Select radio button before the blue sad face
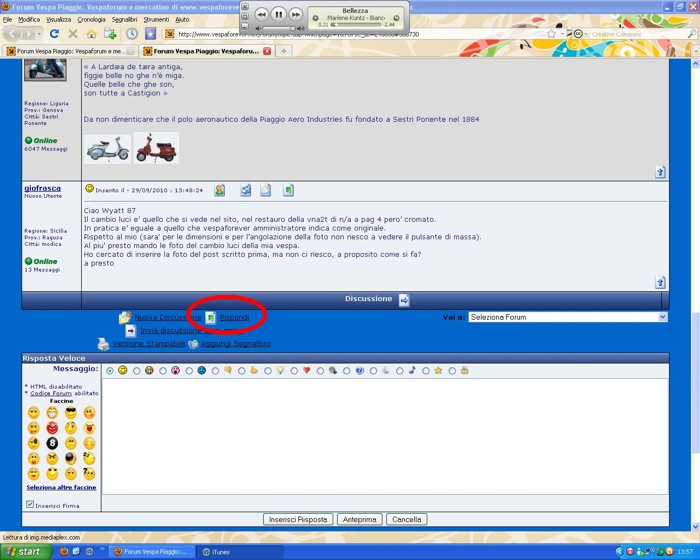This screenshot has height=560, width=700. [x=189, y=371]
